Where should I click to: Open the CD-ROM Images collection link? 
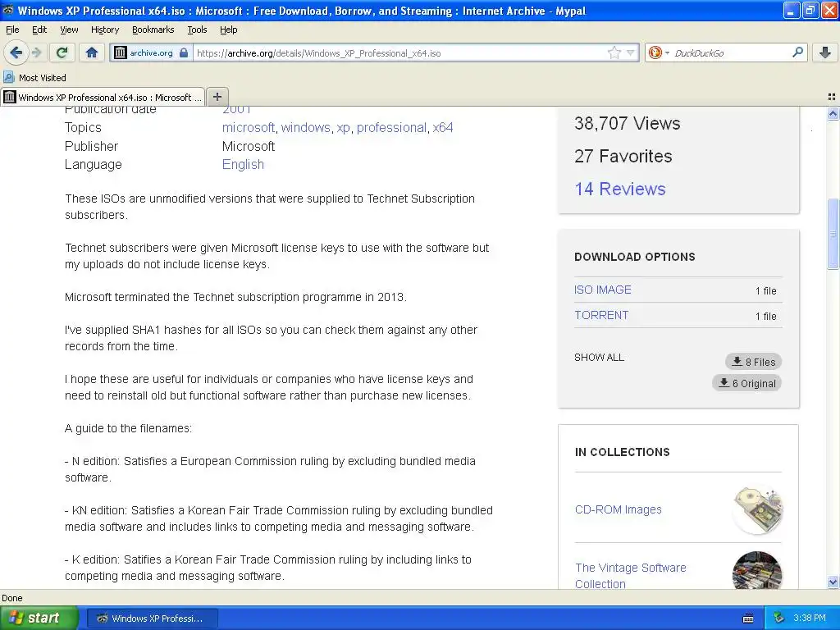tap(619, 509)
